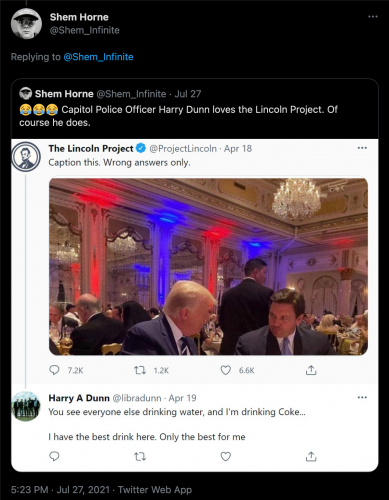Click the retweet icon showing 1.2K
389x500 pixels.
pos(140,370)
